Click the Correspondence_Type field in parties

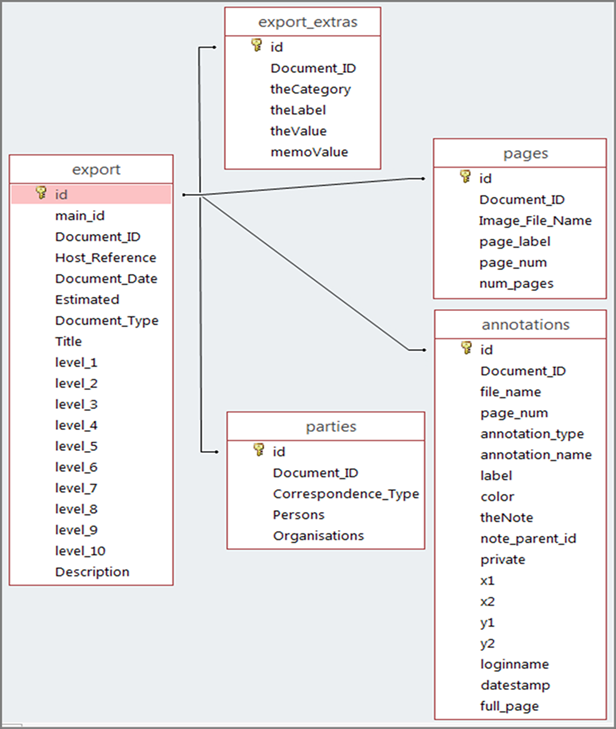pyautogui.click(x=345, y=493)
